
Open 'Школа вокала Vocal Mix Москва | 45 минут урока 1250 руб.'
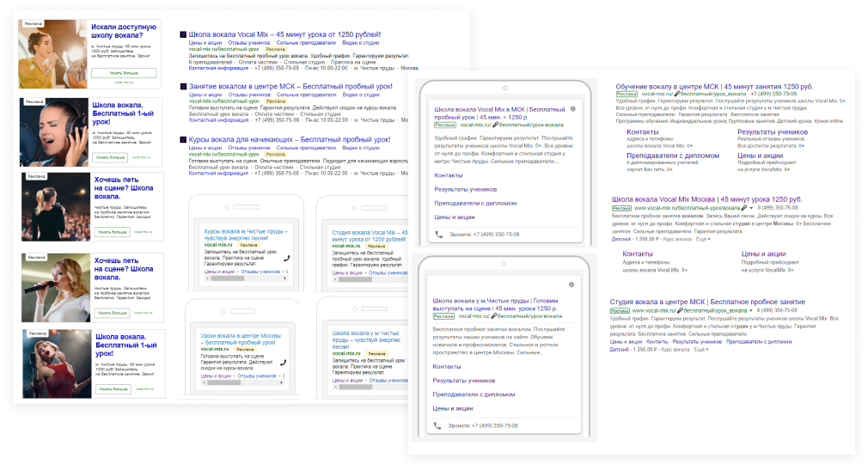click(706, 199)
